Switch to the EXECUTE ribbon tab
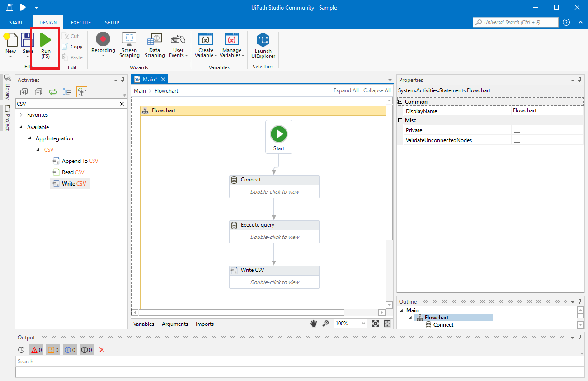Screen dimensions: 588x381 (80, 22)
